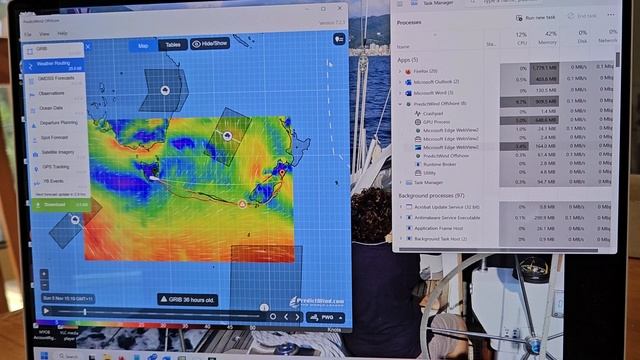Open Observations in the sidebar
640x360 pixels.
(x=56, y=94)
